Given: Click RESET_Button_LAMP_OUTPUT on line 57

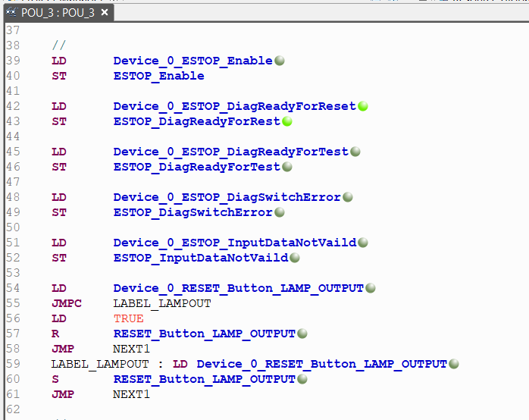Looking at the screenshot, I should tap(205, 334).
